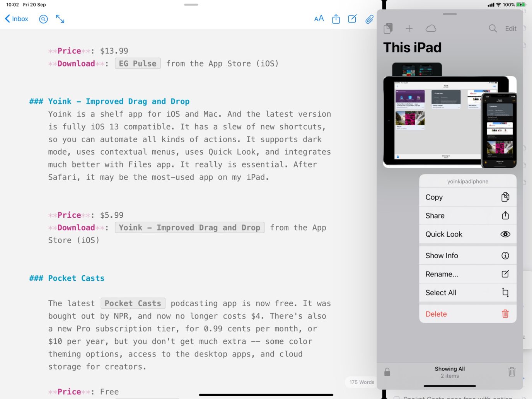Open attachments with the paperclip icon
Screen dimensions: 532x399
point(369,19)
